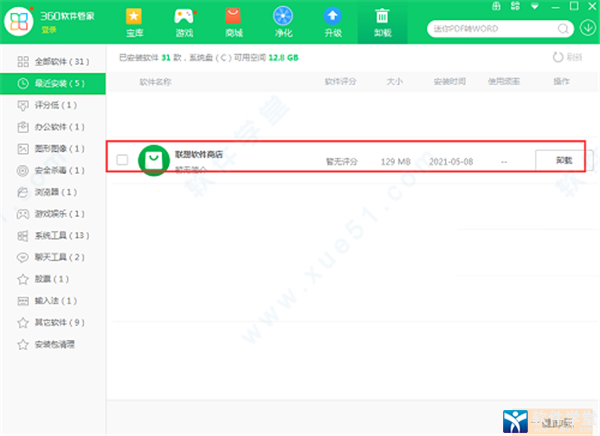Sort by 使用频率 column header
This screenshot has width=600, height=436.
tap(504, 82)
